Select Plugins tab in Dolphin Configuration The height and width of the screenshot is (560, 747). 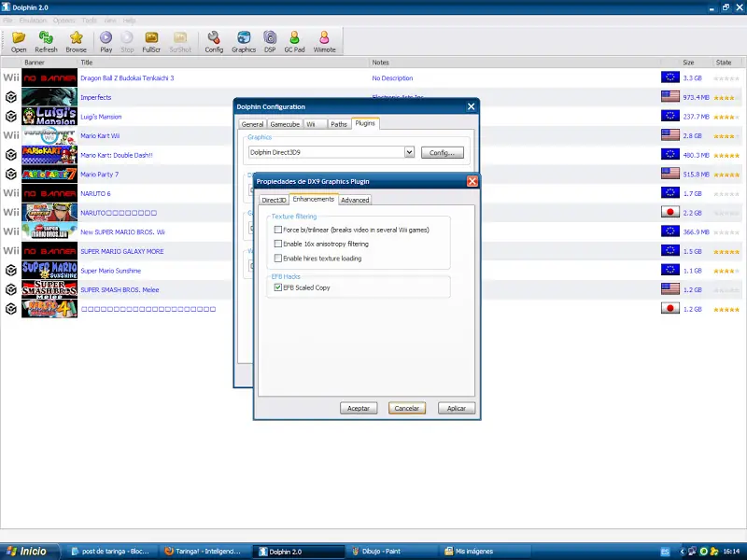[365, 123]
